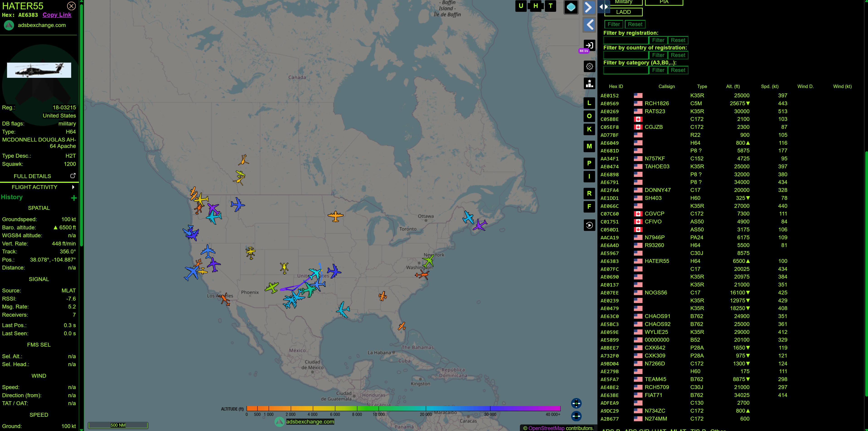Open FULL DETAILS for the aircraft

[32, 176]
